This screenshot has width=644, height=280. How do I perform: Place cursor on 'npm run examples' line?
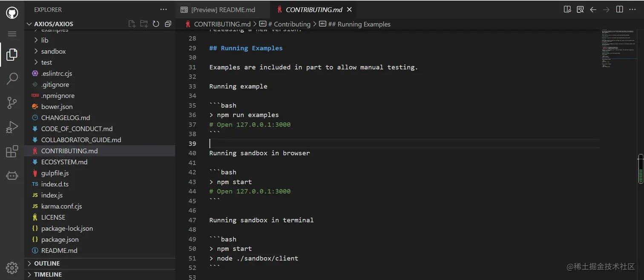[244, 115]
